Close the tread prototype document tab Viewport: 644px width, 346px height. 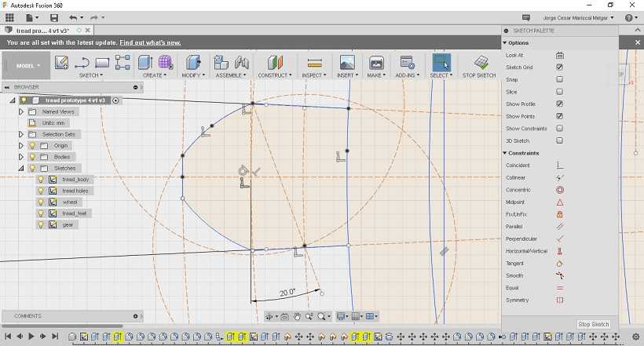click(x=88, y=31)
